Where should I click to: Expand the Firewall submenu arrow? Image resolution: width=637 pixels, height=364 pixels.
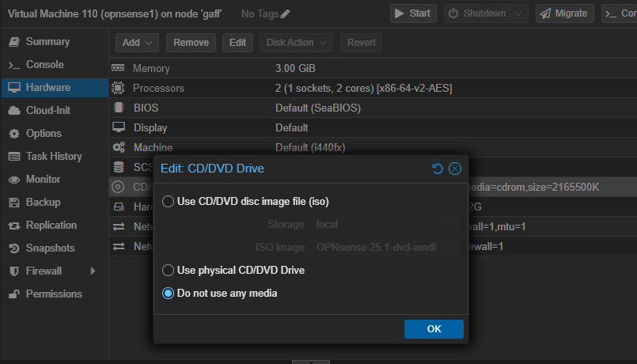tap(93, 271)
